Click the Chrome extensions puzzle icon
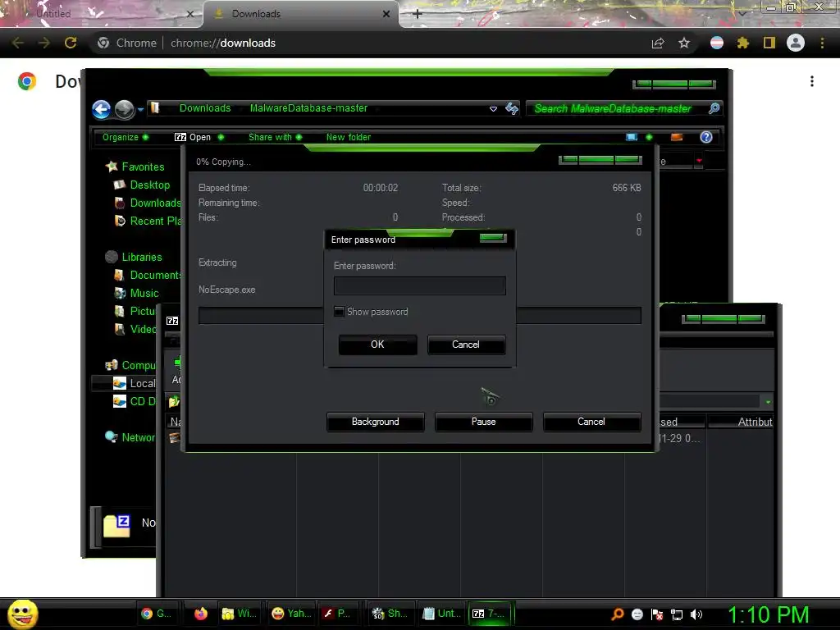 (x=742, y=43)
